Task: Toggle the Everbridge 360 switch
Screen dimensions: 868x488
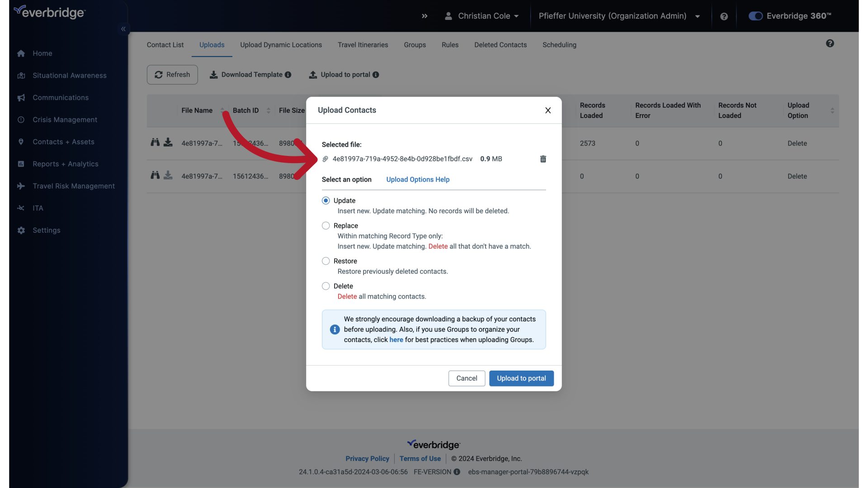Action: point(755,16)
